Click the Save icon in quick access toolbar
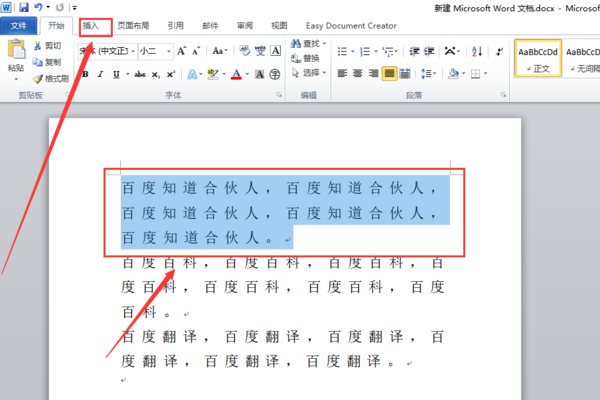Image resolution: width=600 pixels, height=400 pixels. click(x=24, y=7)
